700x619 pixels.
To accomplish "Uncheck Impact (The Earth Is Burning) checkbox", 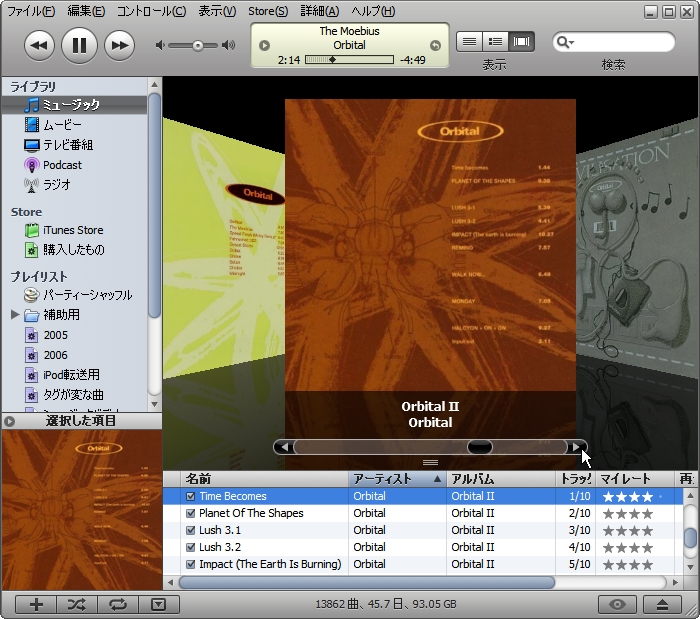I will [191, 564].
